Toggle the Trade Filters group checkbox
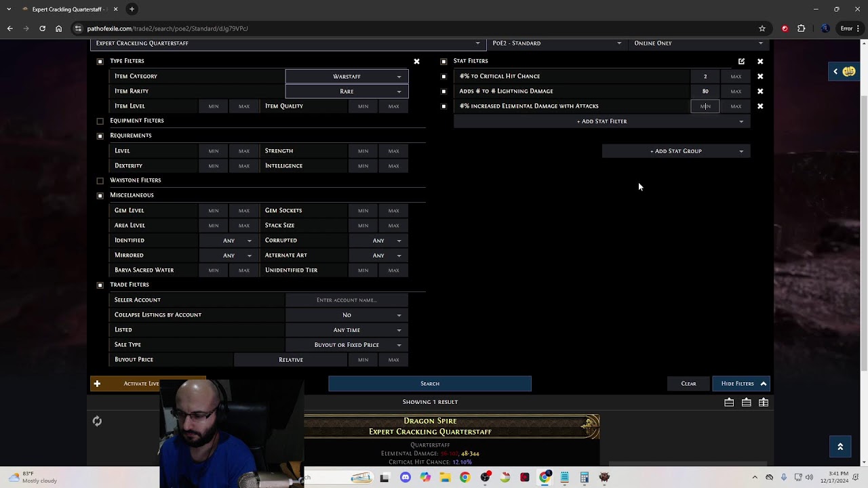This screenshot has width=868, height=488. 100,285
